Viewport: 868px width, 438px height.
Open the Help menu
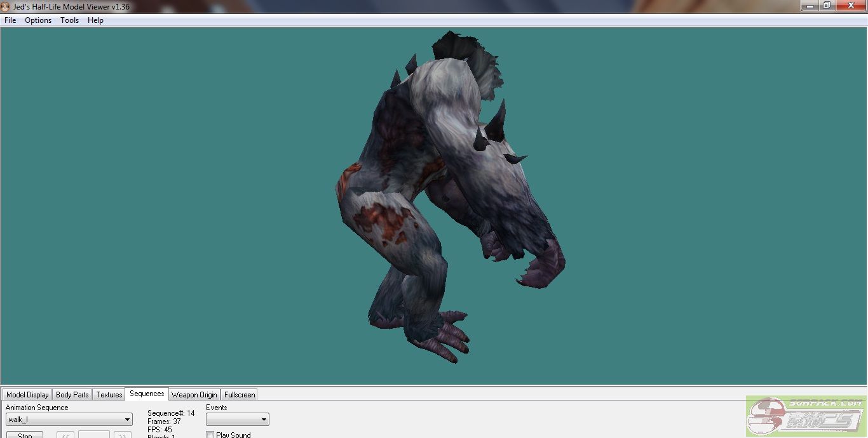(x=95, y=20)
